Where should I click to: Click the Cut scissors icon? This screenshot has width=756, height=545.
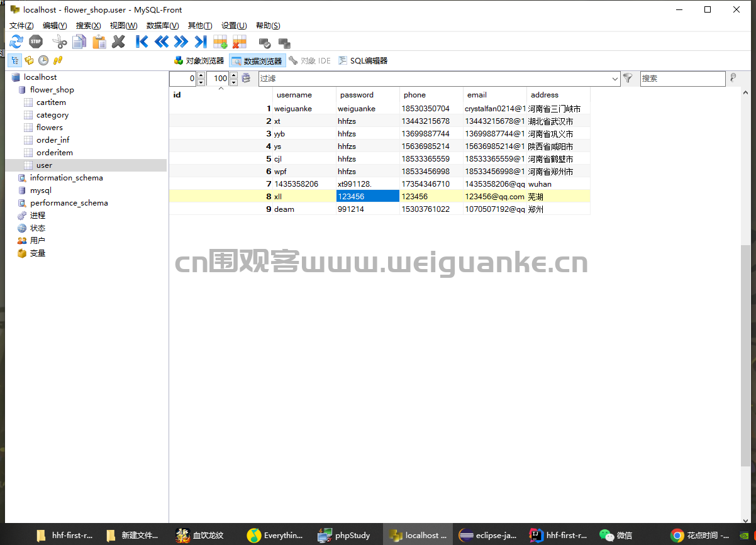(59, 42)
